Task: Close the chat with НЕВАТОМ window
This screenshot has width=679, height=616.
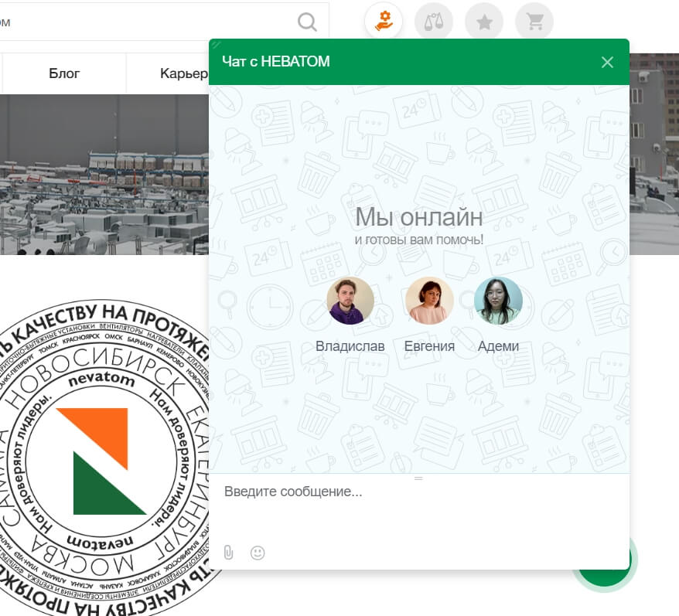Action: 607,62
